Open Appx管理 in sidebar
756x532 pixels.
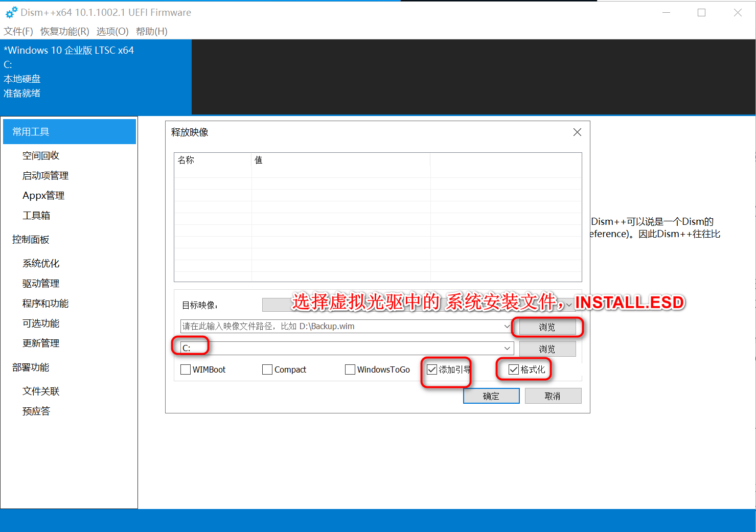pos(43,196)
